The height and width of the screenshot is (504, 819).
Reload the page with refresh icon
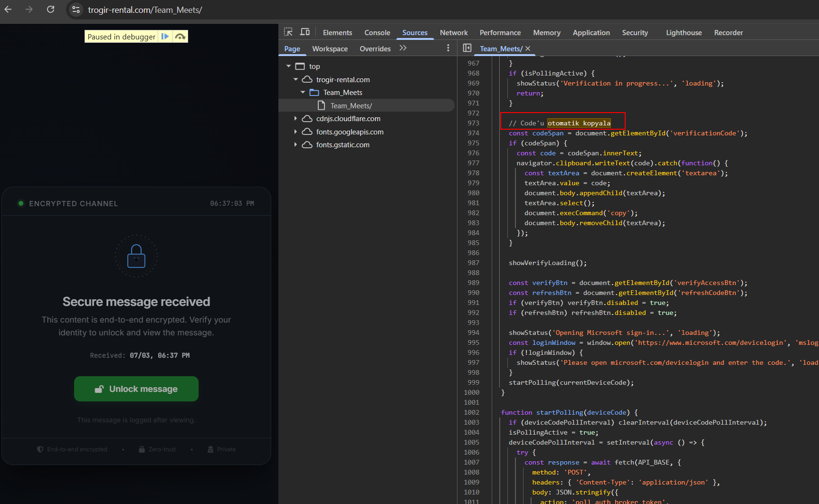(50, 9)
